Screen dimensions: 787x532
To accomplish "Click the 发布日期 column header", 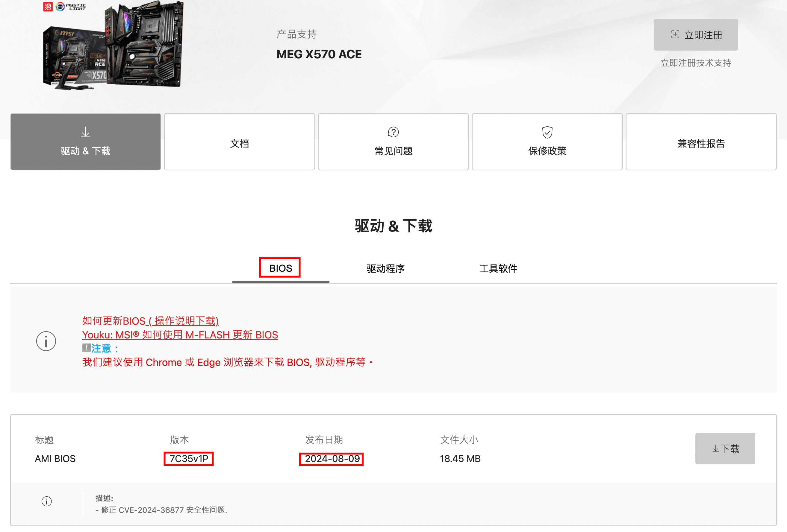I will [324, 439].
